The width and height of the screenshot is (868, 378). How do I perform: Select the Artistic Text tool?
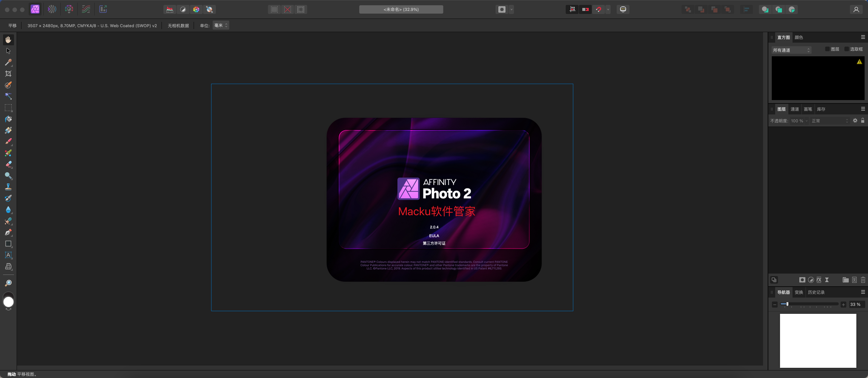click(8, 255)
